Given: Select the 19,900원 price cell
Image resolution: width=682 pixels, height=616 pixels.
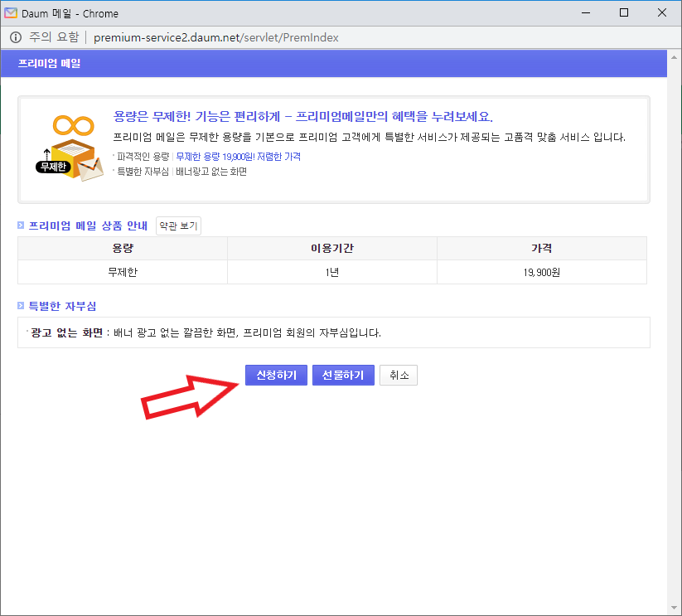Looking at the screenshot, I should [542, 272].
